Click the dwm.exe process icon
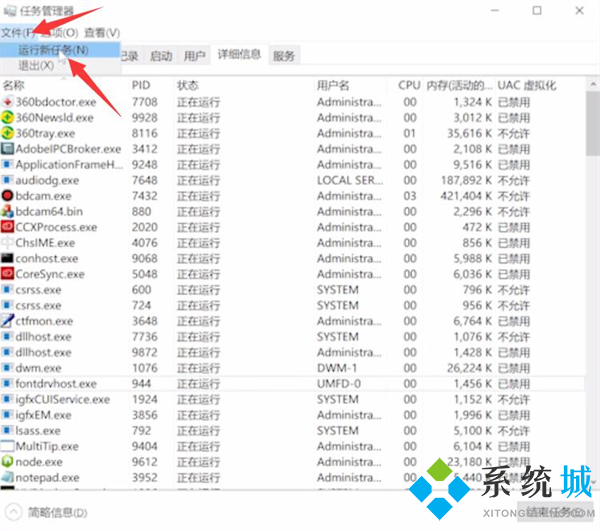The image size is (600, 531). [7, 368]
